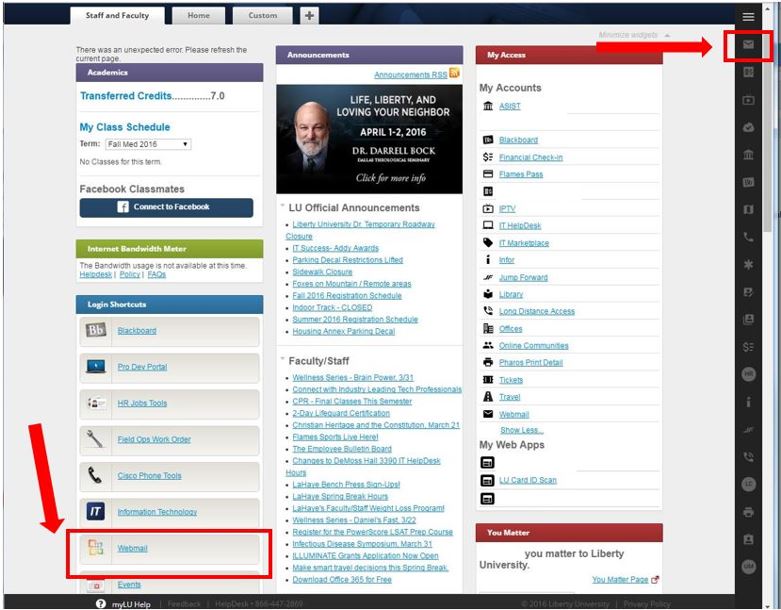Click the Announcements RSS feed icon
The image size is (781, 610).
tap(454, 73)
